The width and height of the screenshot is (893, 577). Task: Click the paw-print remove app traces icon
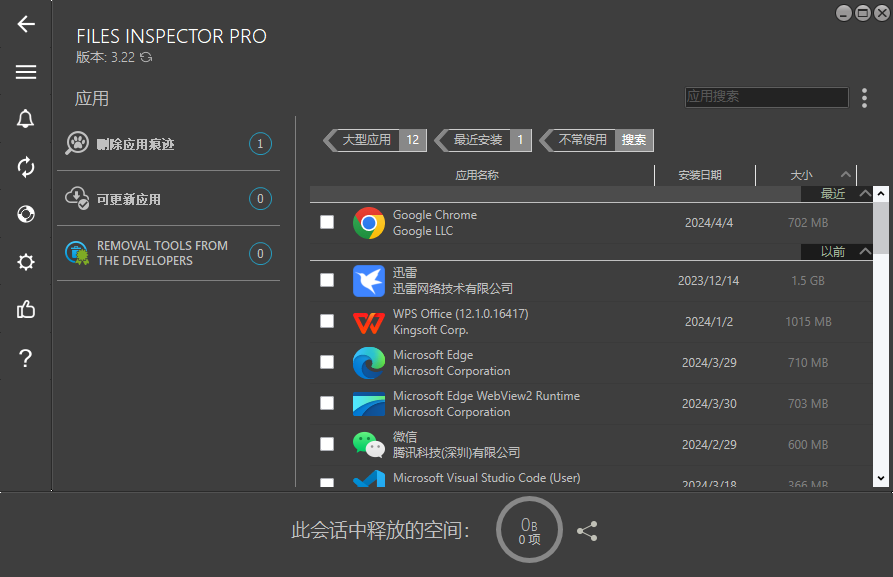pos(77,144)
